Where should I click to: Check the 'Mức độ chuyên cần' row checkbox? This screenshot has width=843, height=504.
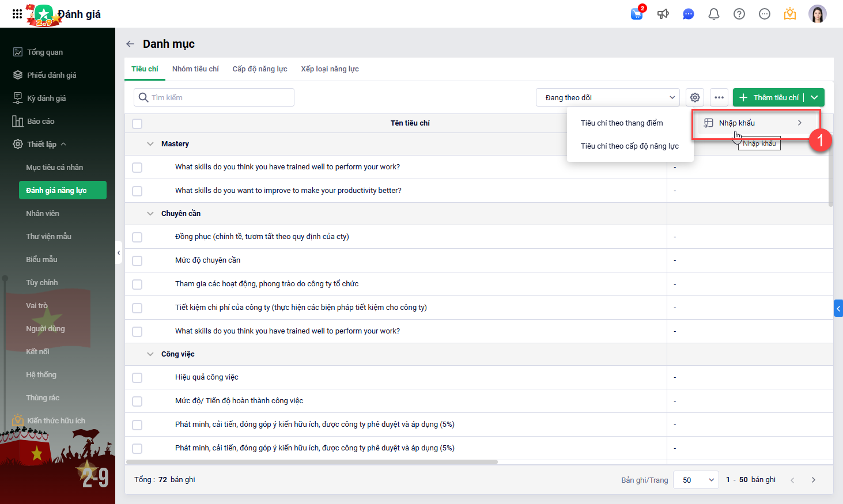pyautogui.click(x=137, y=260)
